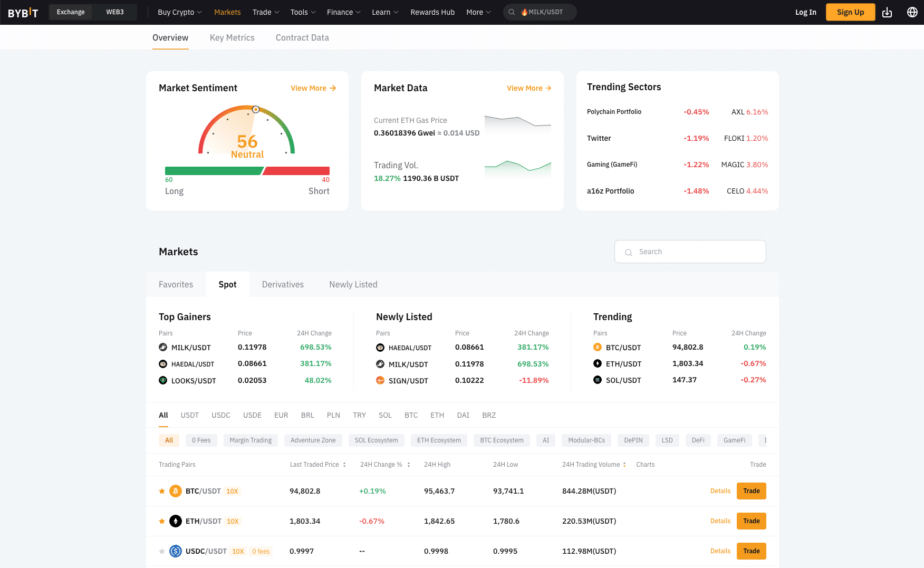Screen dimensions: 924x568
Task: Select the DeFi filter chip
Action: coord(698,440)
